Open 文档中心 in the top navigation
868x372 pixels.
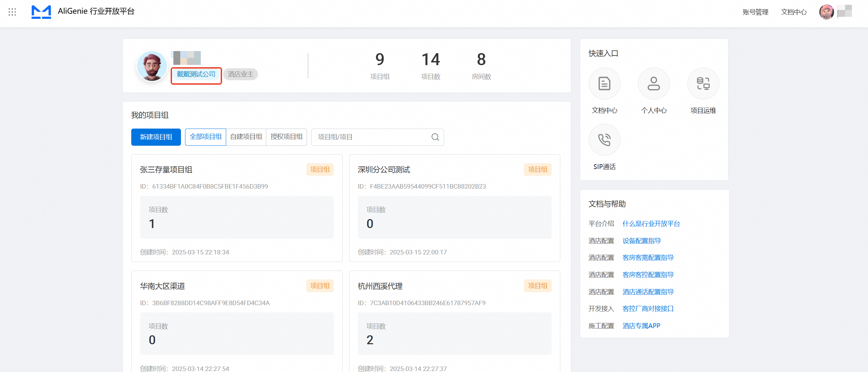[794, 12]
